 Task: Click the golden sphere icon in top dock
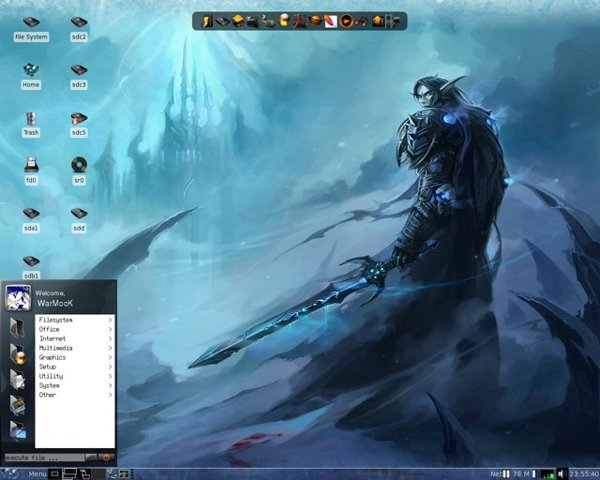(x=284, y=21)
